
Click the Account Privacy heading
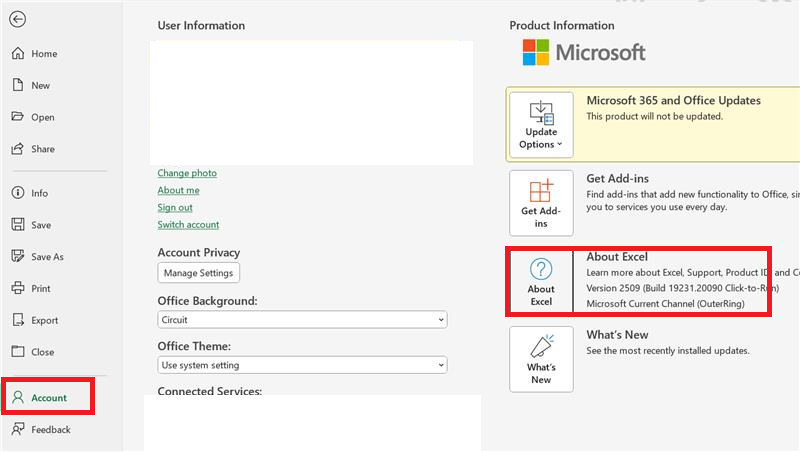[x=198, y=253]
